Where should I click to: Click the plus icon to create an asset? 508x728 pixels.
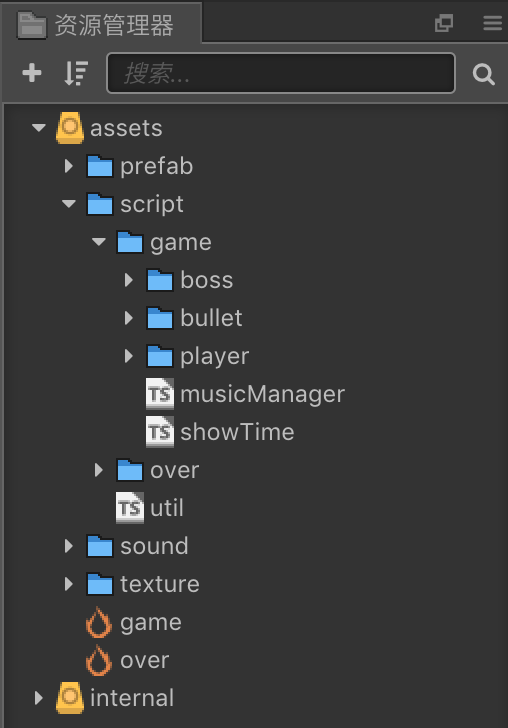[32, 73]
